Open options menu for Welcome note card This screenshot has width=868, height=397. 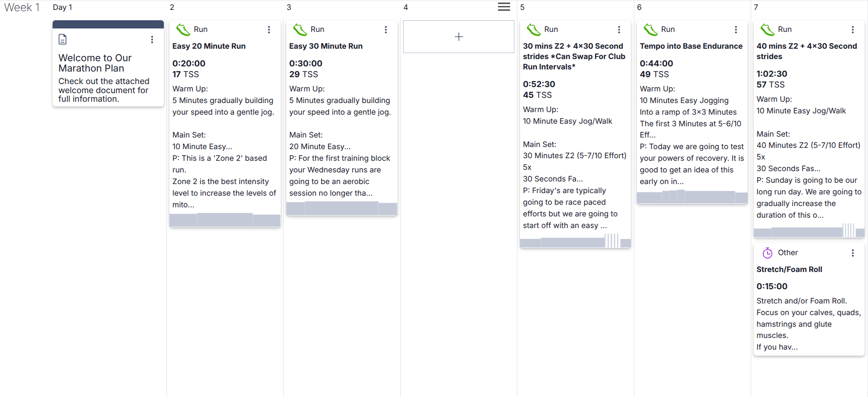[x=152, y=40]
